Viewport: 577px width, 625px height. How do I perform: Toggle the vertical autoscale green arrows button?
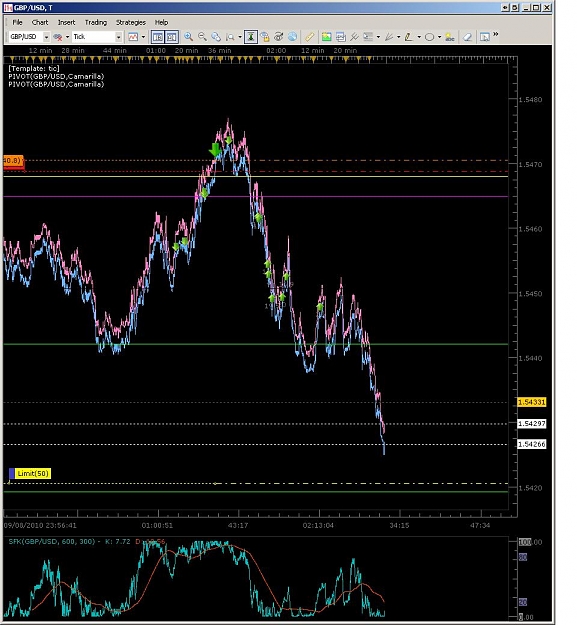click(x=251, y=37)
